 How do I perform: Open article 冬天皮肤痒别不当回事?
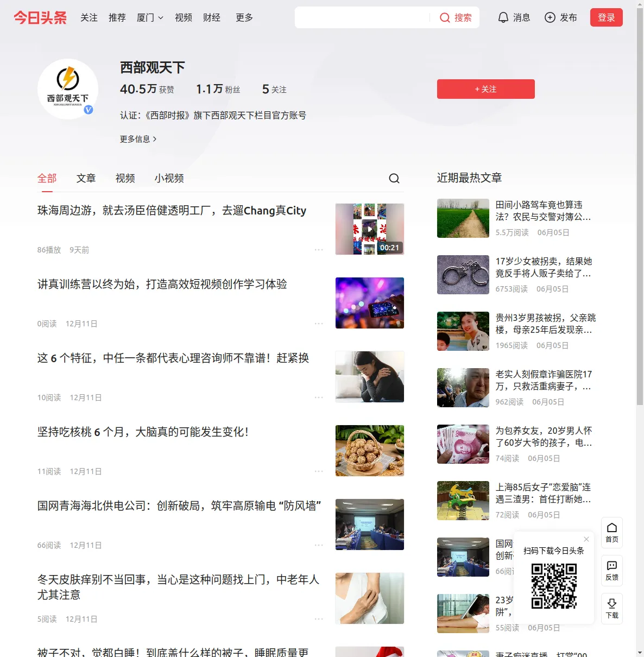tap(179, 587)
